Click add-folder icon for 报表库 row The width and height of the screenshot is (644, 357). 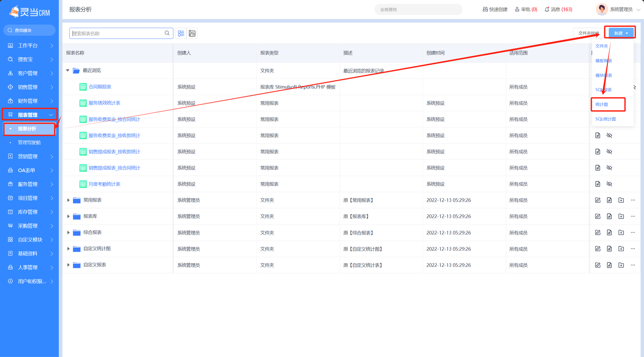(621, 217)
